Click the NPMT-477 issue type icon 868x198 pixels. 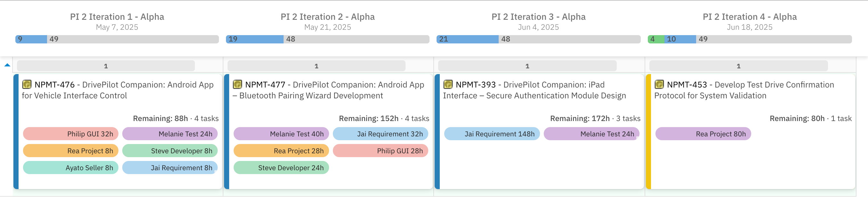(237, 84)
